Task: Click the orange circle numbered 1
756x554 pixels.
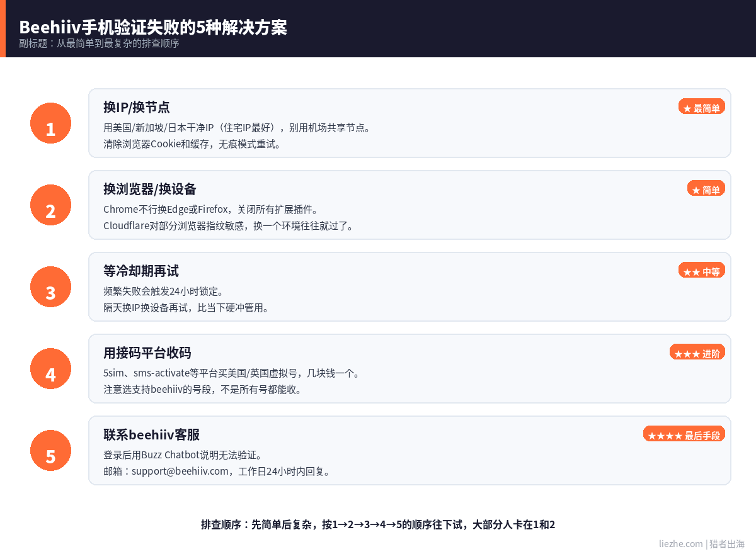Action: [x=50, y=123]
